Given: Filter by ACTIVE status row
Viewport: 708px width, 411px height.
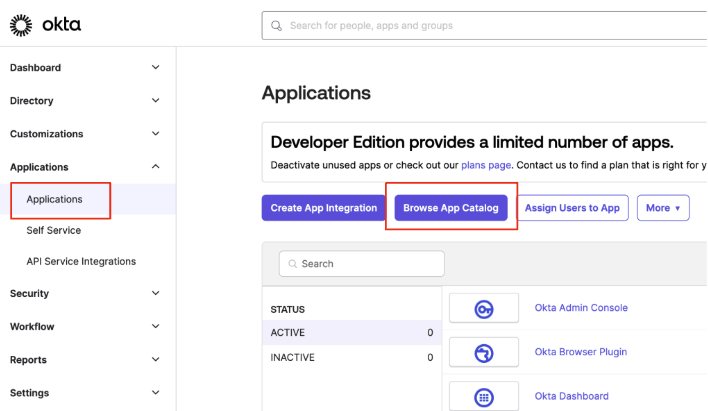Looking at the screenshot, I should coord(352,333).
